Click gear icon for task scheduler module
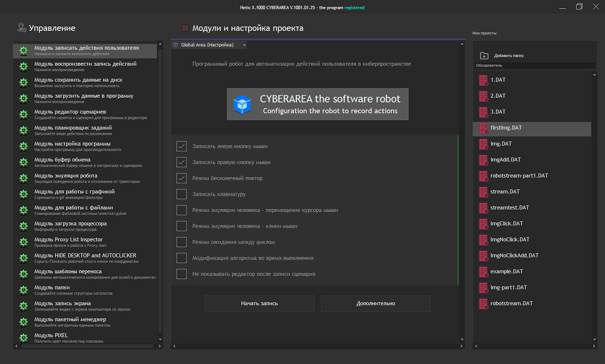This screenshot has height=364, width=605. pos(23,131)
